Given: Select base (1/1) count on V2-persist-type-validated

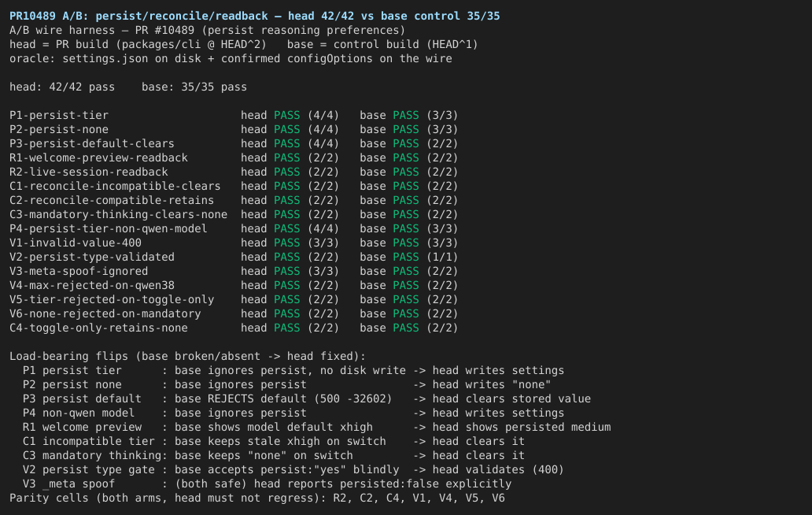Looking at the screenshot, I should tap(441, 257).
